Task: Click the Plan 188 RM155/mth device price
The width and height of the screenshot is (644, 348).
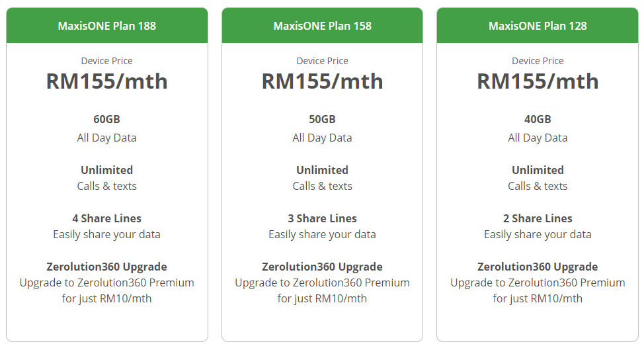Action: [107, 81]
